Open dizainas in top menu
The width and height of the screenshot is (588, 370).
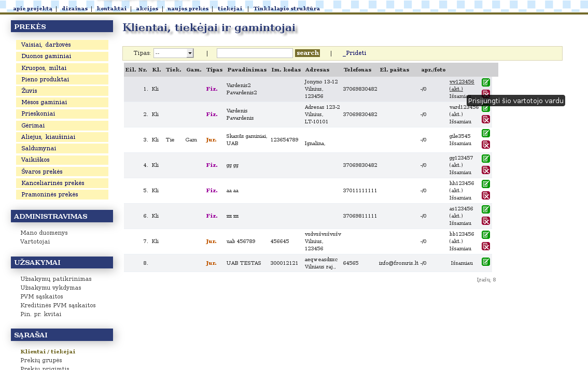tap(75, 8)
